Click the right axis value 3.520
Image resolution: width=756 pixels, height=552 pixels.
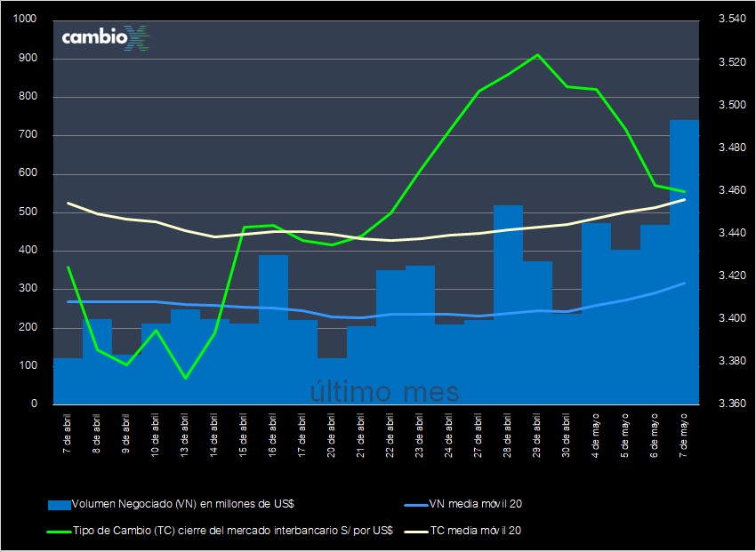tap(732, 62)
